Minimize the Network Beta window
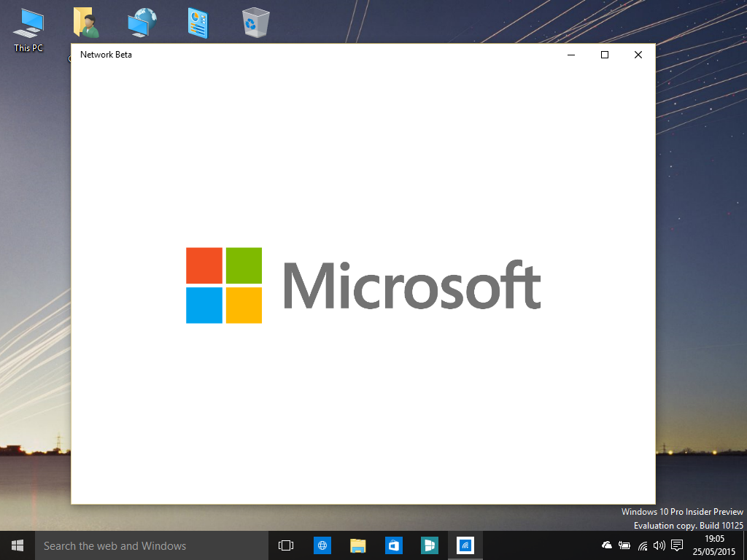This screenshot has width=747, height=560. (x=571, y=55)
